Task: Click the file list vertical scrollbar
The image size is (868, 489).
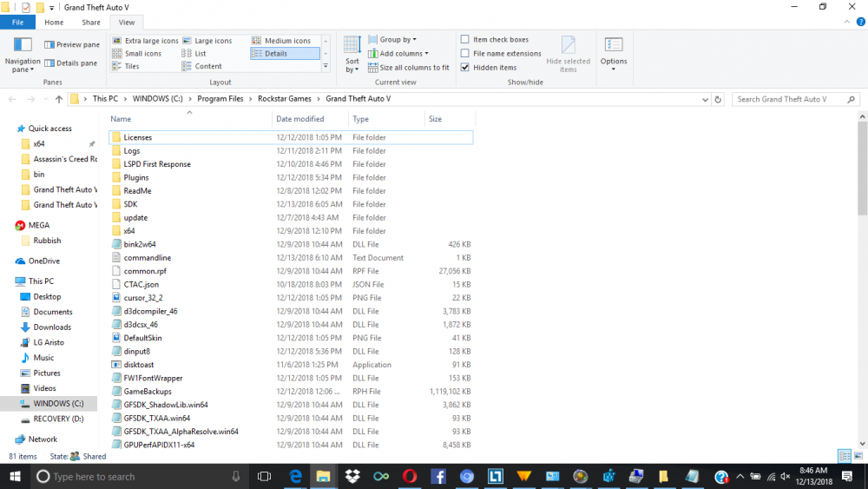Action: pos(862,169)
